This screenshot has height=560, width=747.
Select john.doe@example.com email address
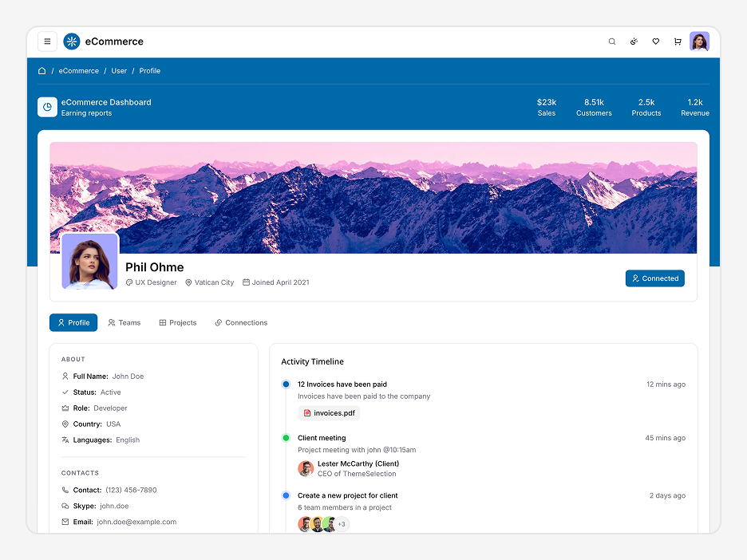(x=136, y=522)
